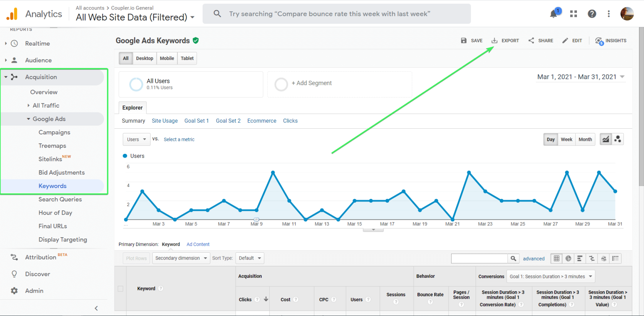Open Analytics help question mark
The width and height of the screenshot is (644, 316).
click(x=592, y=13)
